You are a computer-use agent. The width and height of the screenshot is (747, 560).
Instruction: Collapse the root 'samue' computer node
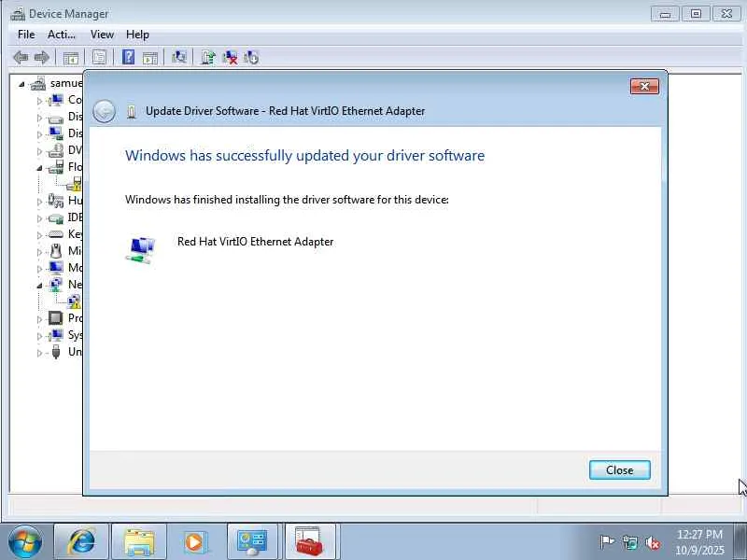[x=21, y=84]
